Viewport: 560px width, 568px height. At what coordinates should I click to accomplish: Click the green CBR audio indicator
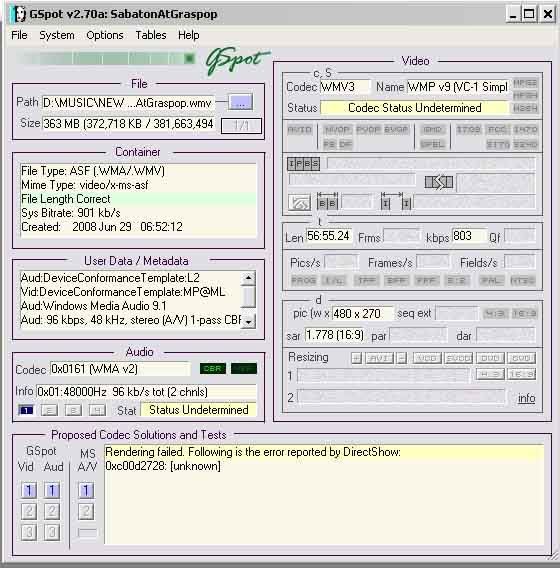coord(213,368)
